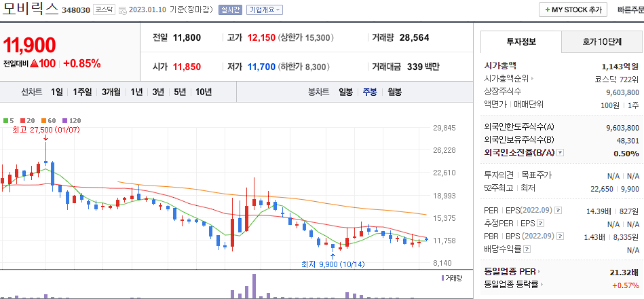Screen dimensions: 644x299
Task: Click the 하한가 8,300 label
Action: pyautogui.click(x=304, y=67)
